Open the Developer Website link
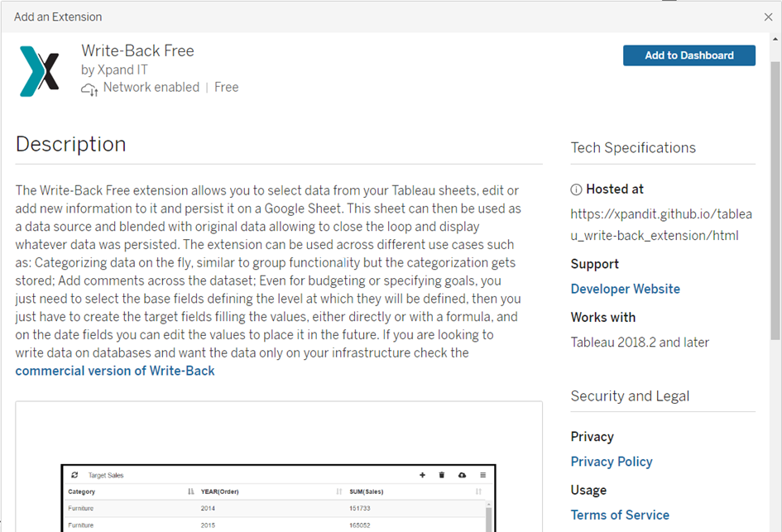This screenshot has height=532, width=782. [626, 290]
